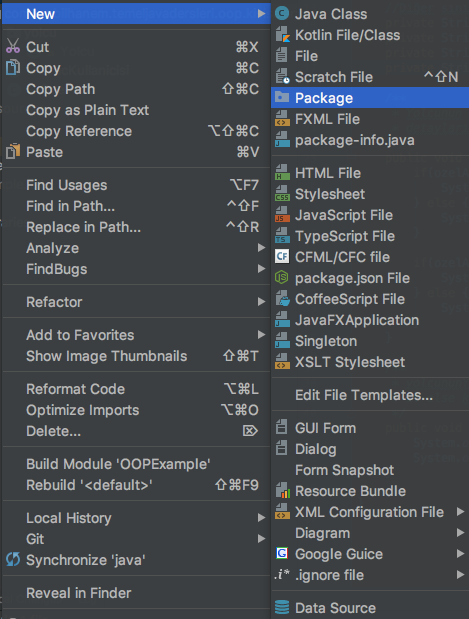The image size is (469, 619).
Task: Click the GUI Form icon
Action: coord(281,428)
